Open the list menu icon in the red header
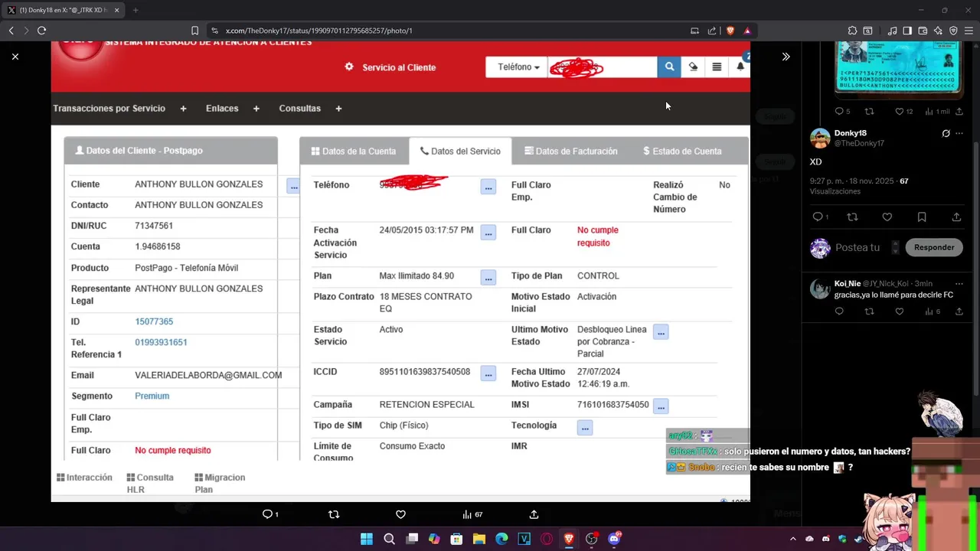 click(x=717, y=67)
